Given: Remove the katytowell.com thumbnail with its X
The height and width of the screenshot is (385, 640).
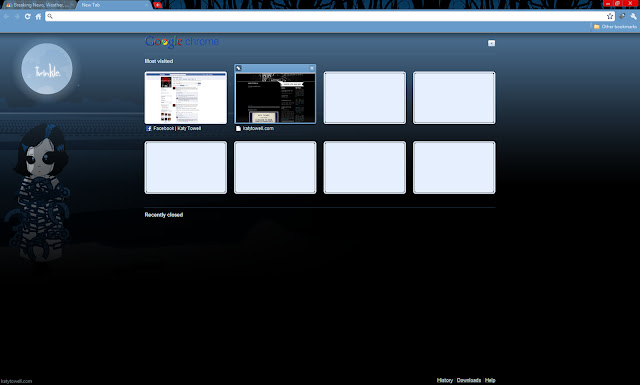Looking at the screenshot, I should pyautogui.click(x=312, y=68).
